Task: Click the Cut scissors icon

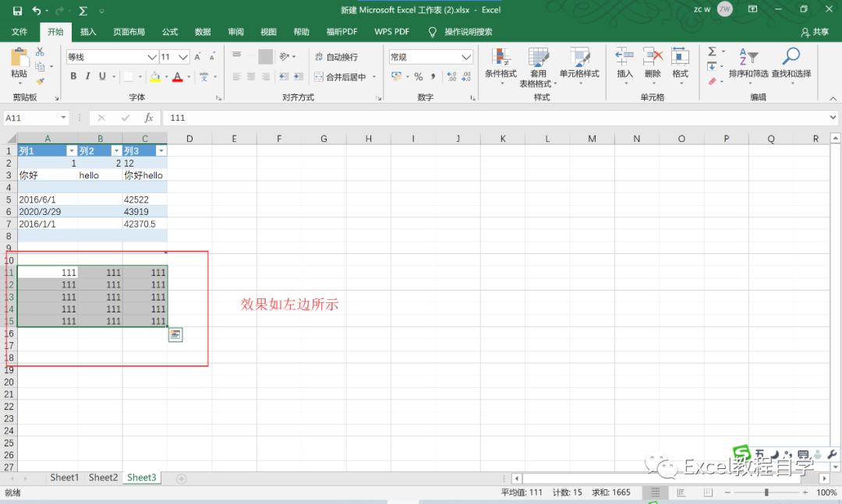Action: pyautogui.click(x=41, y=51)
